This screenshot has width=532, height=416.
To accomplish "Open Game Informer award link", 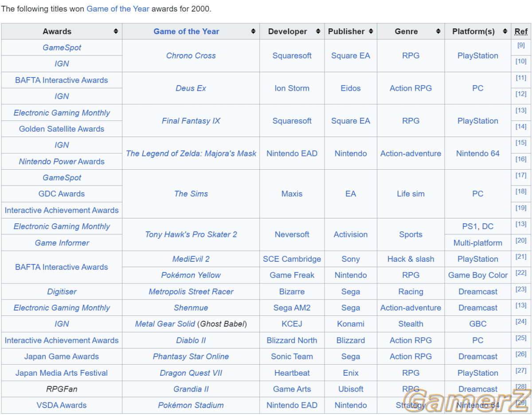I will [62, 243].
